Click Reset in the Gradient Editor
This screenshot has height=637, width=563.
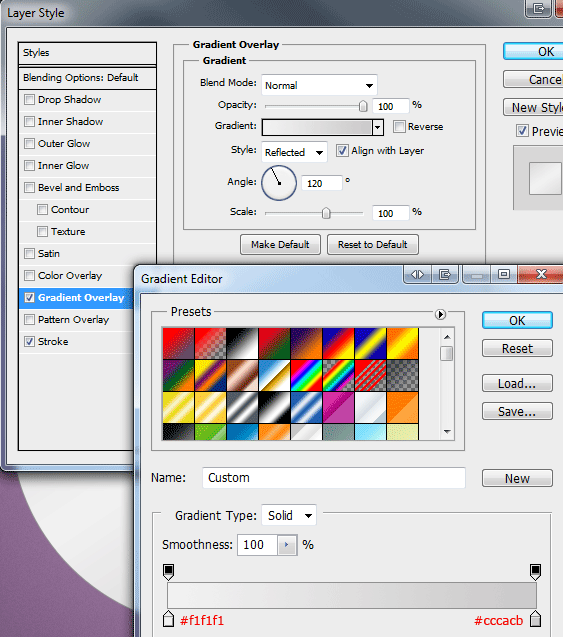(517, 348)
